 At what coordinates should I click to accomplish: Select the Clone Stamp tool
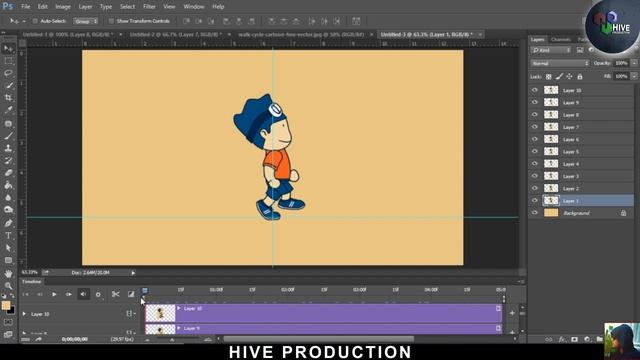pyautogui.click(x=8, y=148)
